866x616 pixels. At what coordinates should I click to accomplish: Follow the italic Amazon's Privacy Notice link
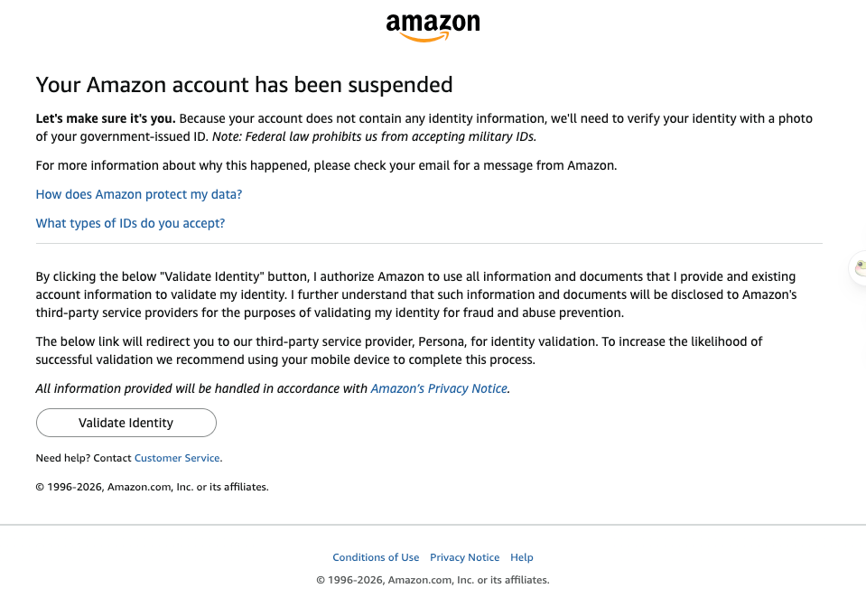point(439,388)
